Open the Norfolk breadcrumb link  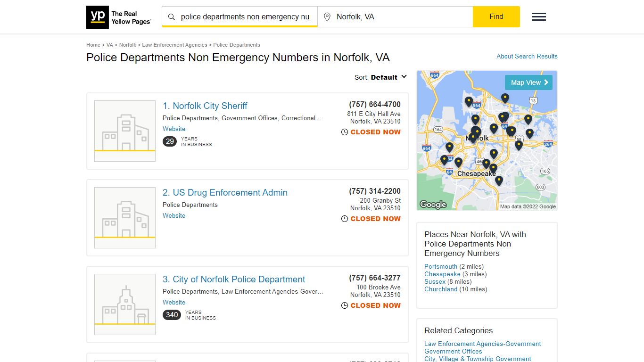[x=128, y=45]
